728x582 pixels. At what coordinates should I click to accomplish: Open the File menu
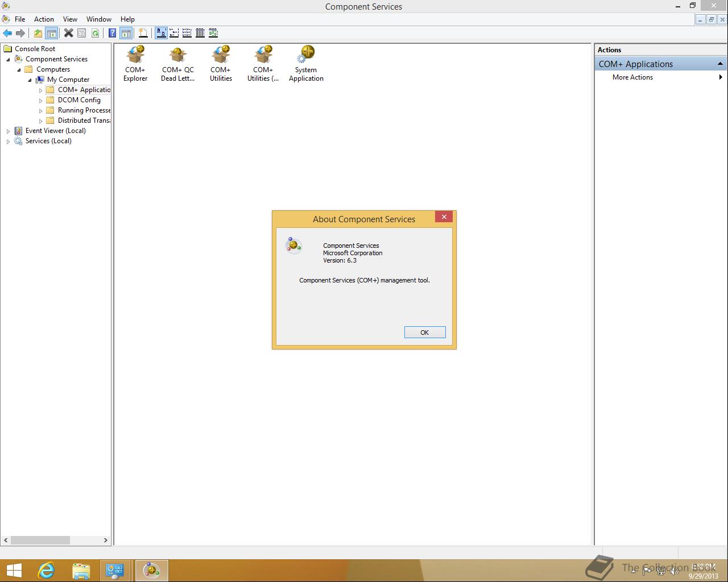point(20,19)
